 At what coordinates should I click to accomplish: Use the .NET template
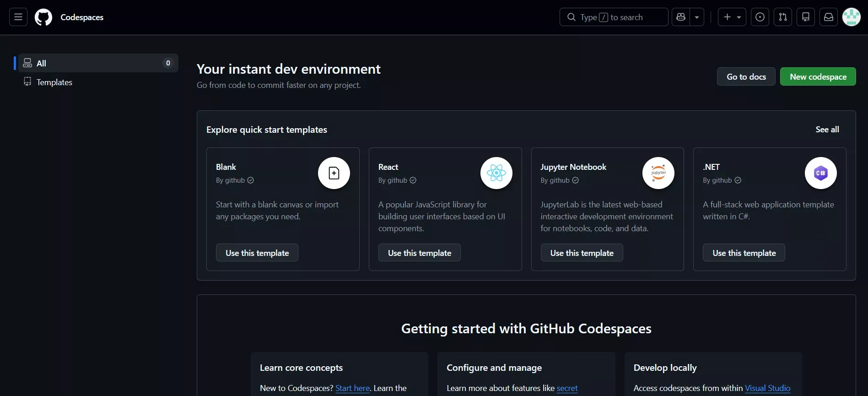744,253
